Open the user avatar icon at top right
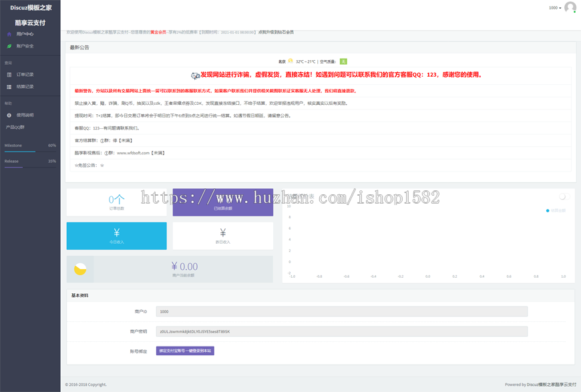Image resolution: width=581 pixels, height=392 pixels. point(570,7)
